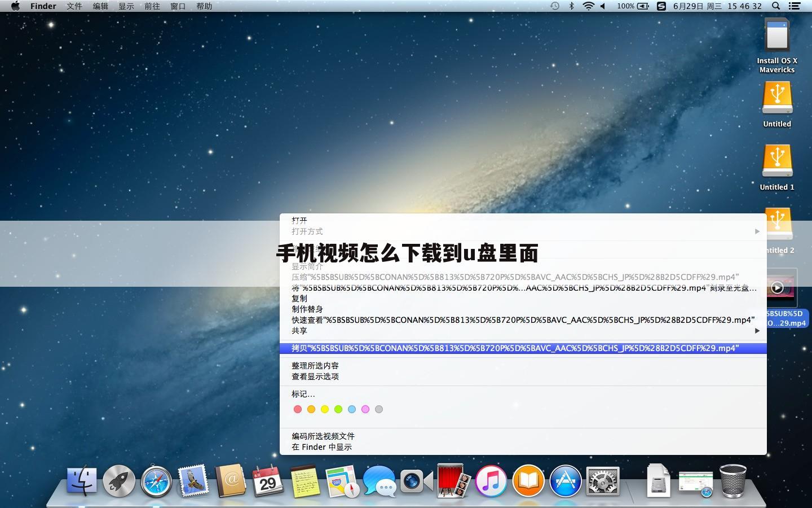The image size is (812, 508).
Task: Open Wi-Fi status menu
Action: [588, 6]
